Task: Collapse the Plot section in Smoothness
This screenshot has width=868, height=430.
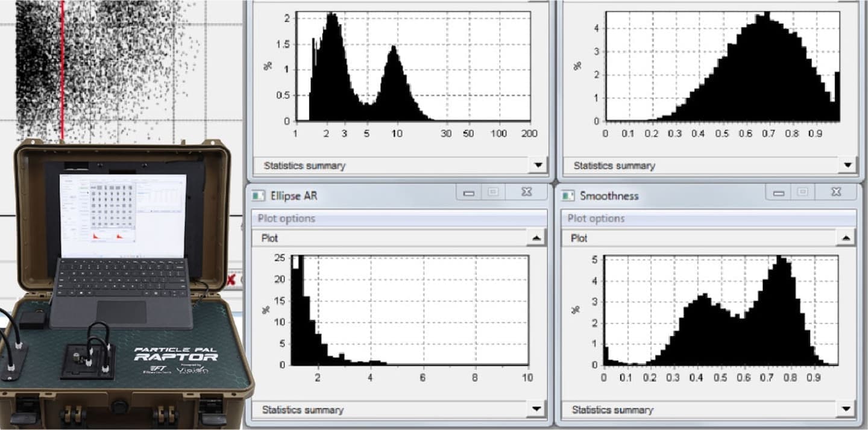Action: coord(846,238)
